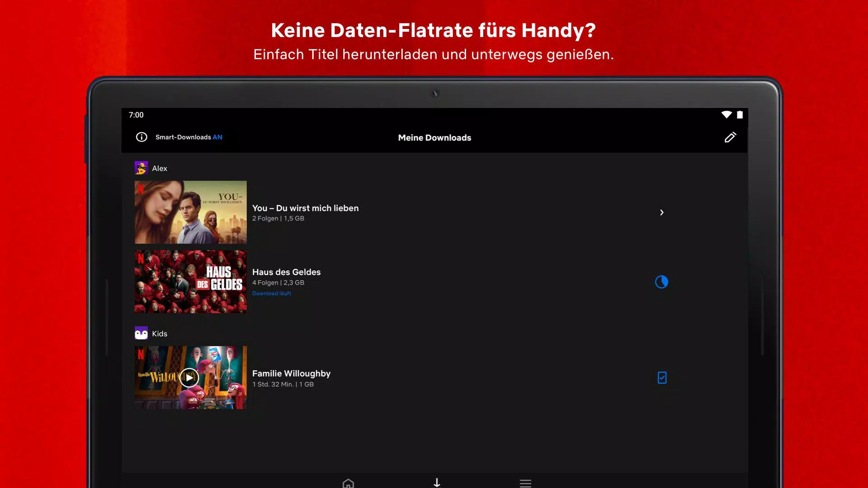Tap the Wi-Fi status icon
868x488 pixels.
(x=726, y=115)
